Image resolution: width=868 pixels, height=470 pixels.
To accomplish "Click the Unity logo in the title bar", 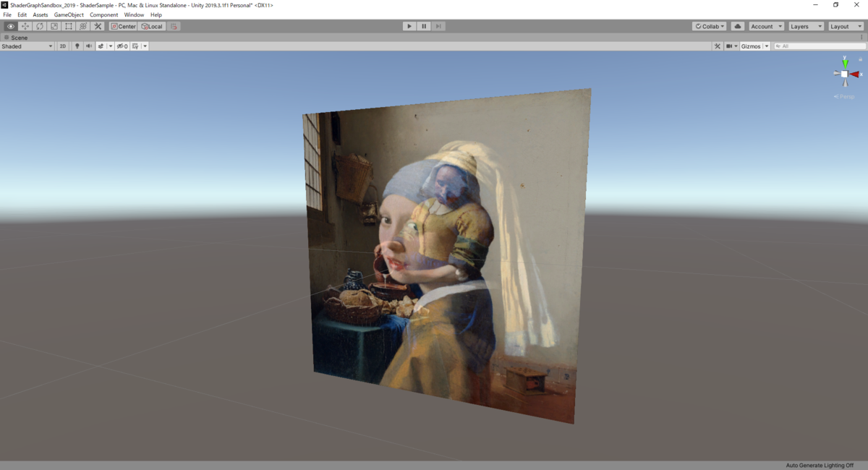I will tap(4, 4).
